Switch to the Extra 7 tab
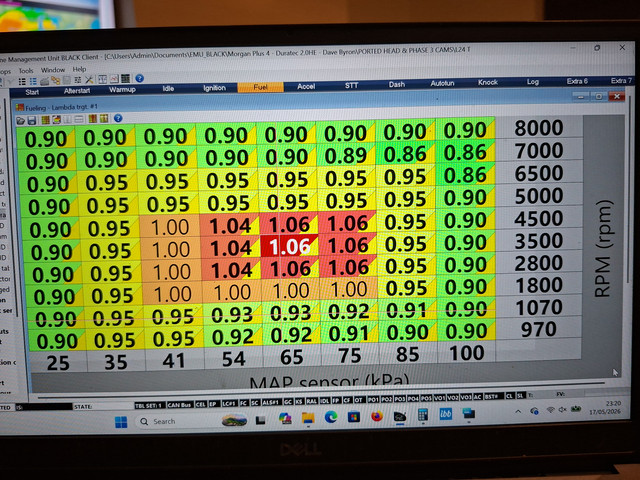The height and width of the screenshot is (480, 640). pos(621,80)
